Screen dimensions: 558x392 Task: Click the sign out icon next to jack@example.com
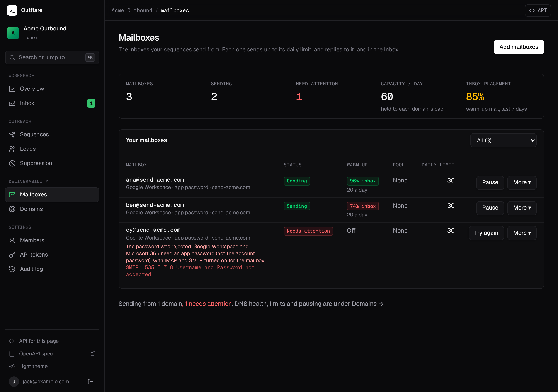(x=91, y=382)
